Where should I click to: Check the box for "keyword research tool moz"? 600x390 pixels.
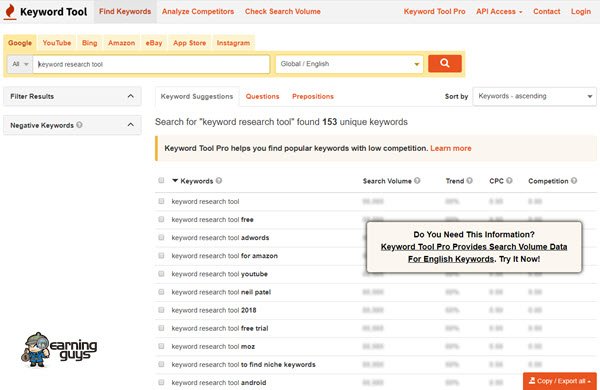pos(161,346)
